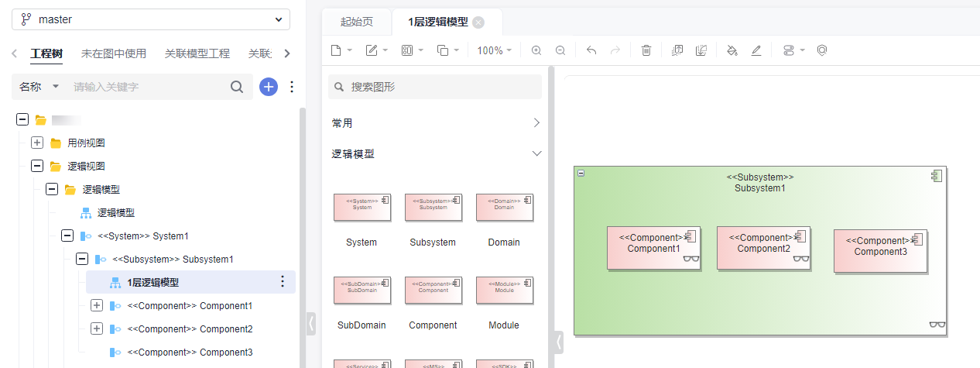Open the 100% zoom level dropdown
The image size is (980, 368).
click(x=495, y=50)
